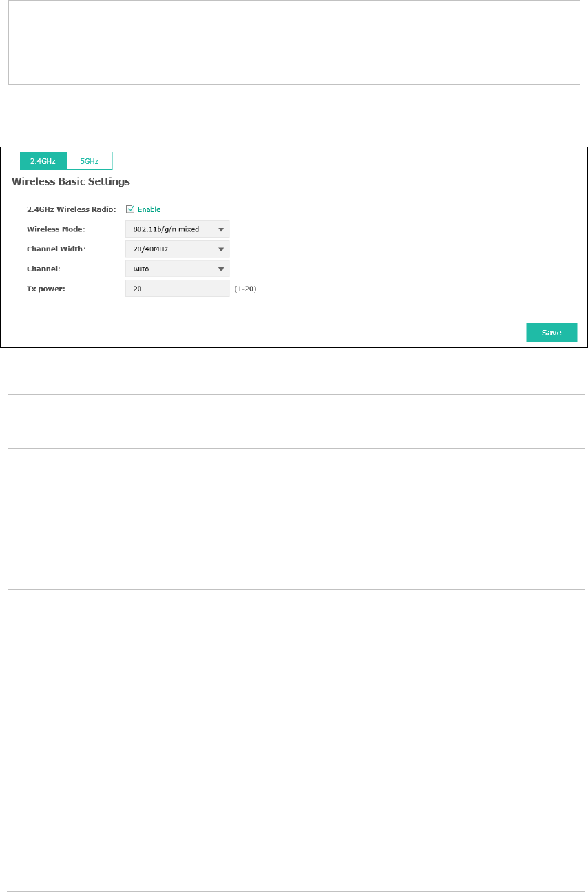Click the Tx power range hint (1-20)
Image resolution: width=588 pixels, height=892 pixels.
pos(245,289)
